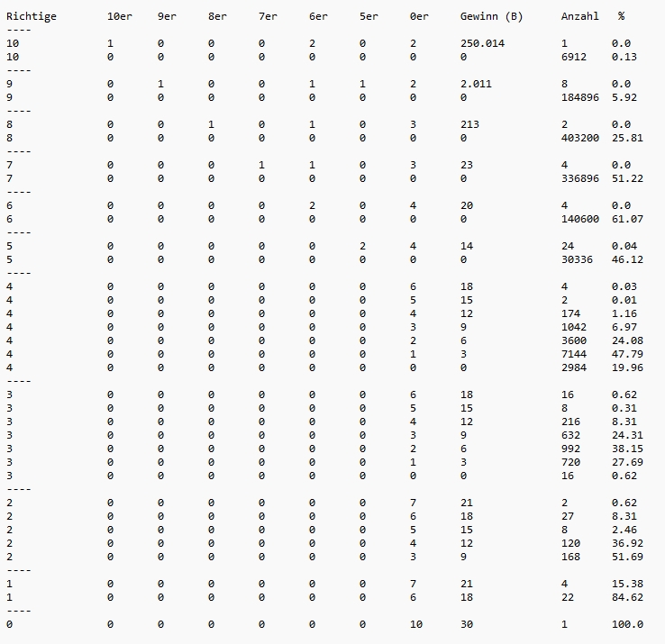Click the Gewinn (B) column header
Screen dimensions: 665x644
coord(491,16)
